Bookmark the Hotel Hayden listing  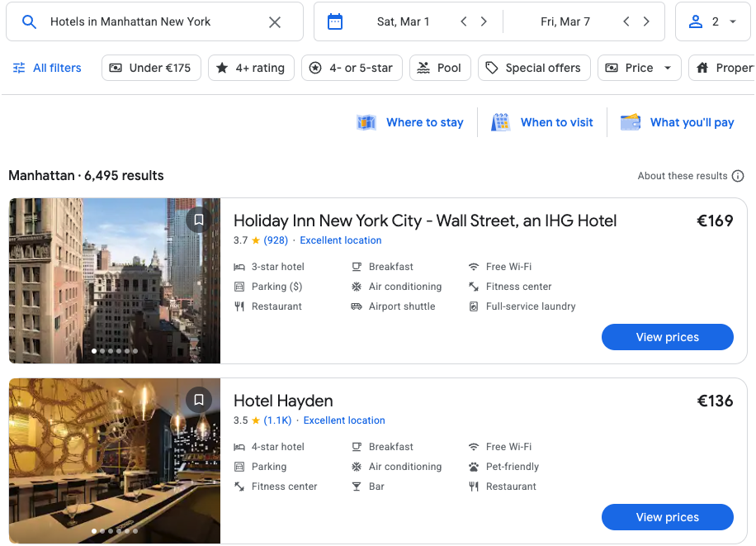[199, 401]
